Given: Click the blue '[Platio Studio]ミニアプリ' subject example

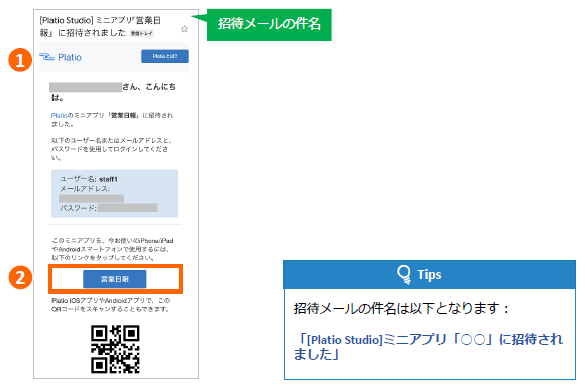Looking at the screenshot, I should [x=428, y=347].
